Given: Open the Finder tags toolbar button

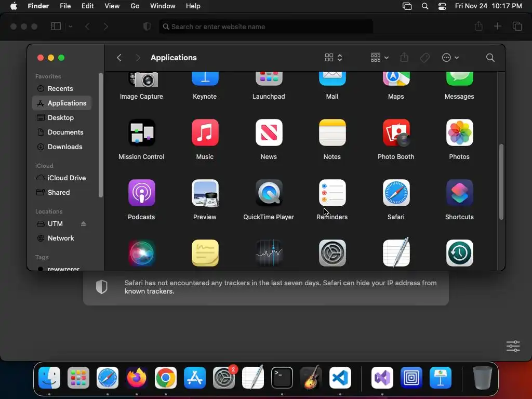Looking at the screenshot, I should pos(424,58).
